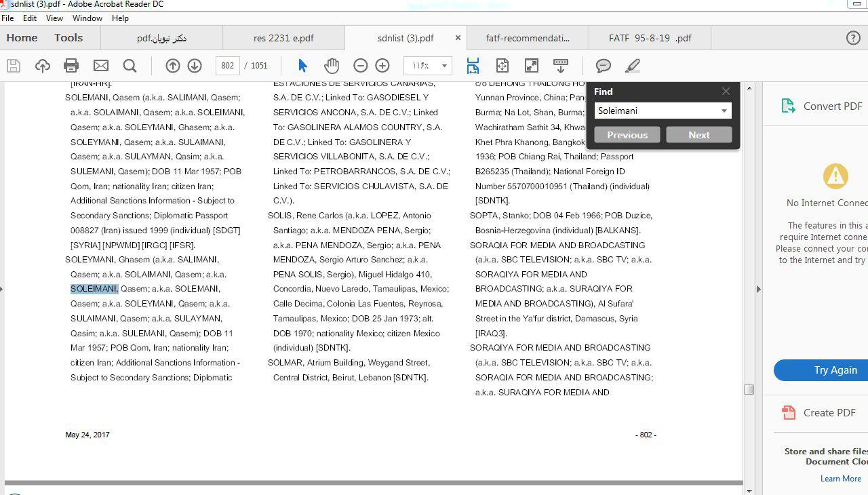Image resolution: width=868 pixels, height=495 pixels.
Task: Click the Print file icon
Action: pyautogui.click(x=71, y=66)
